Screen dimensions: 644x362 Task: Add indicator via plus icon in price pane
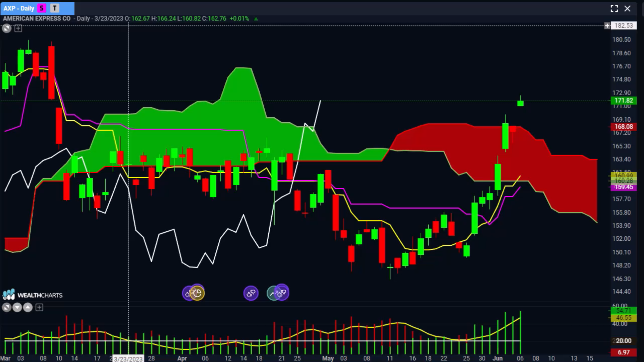(x=18, y=28)
